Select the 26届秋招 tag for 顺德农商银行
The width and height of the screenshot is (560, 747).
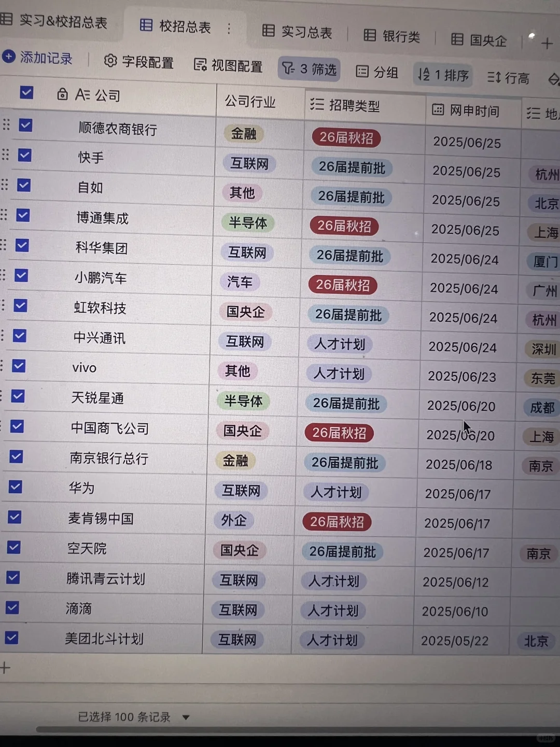coord(346,137)
